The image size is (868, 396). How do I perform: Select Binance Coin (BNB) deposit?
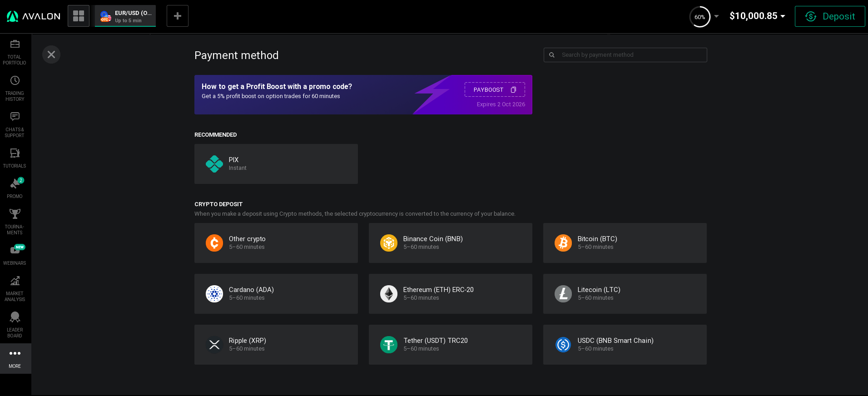point(451,243)
